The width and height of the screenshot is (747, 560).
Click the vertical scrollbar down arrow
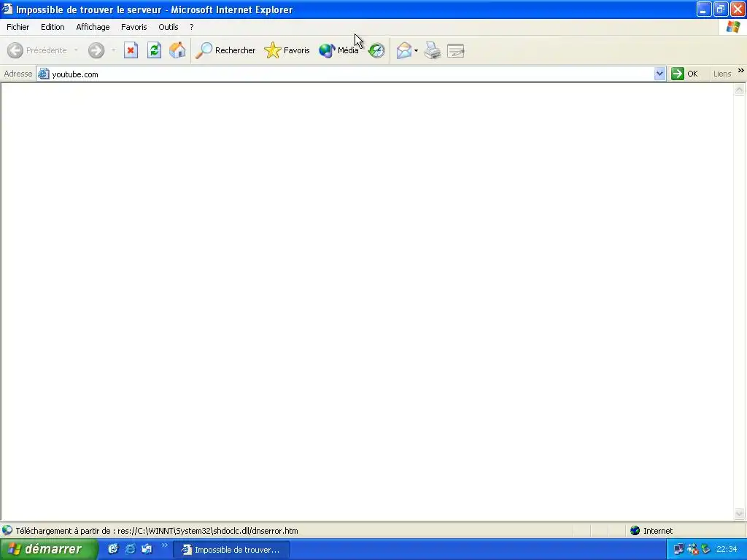(x=739, y=513)
